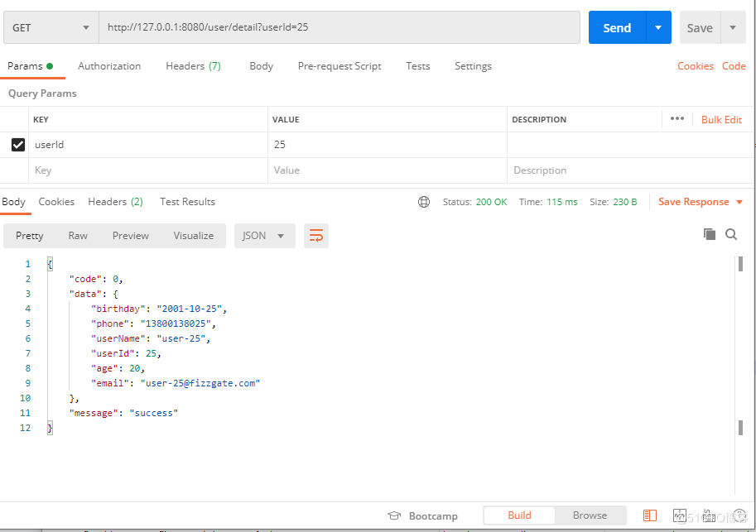Uncheck the userId query parameter

coord(17,144)
